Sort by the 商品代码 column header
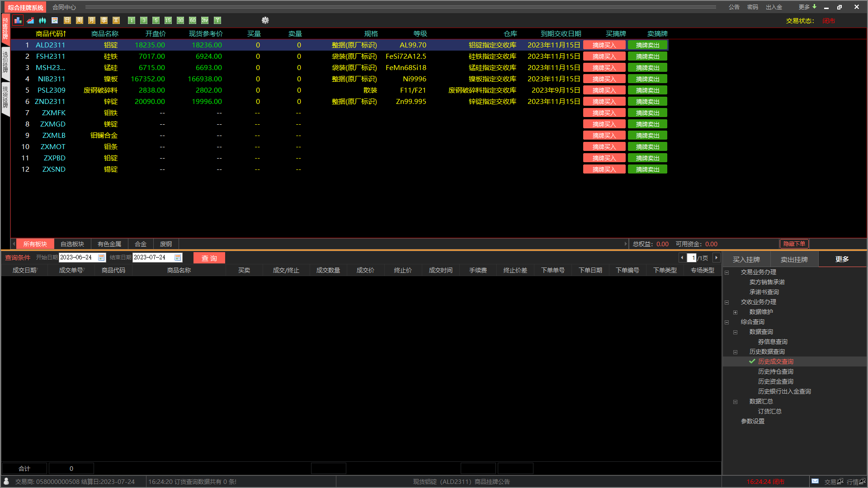The height and width of the screenshot is (488, 868). [51, 34]
